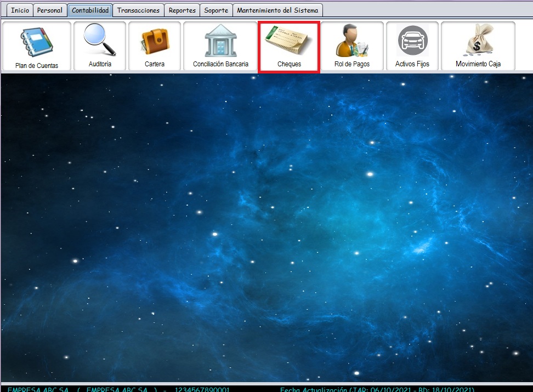Switch to the Personal tab

pyautogui.click(x=49, y=10)
